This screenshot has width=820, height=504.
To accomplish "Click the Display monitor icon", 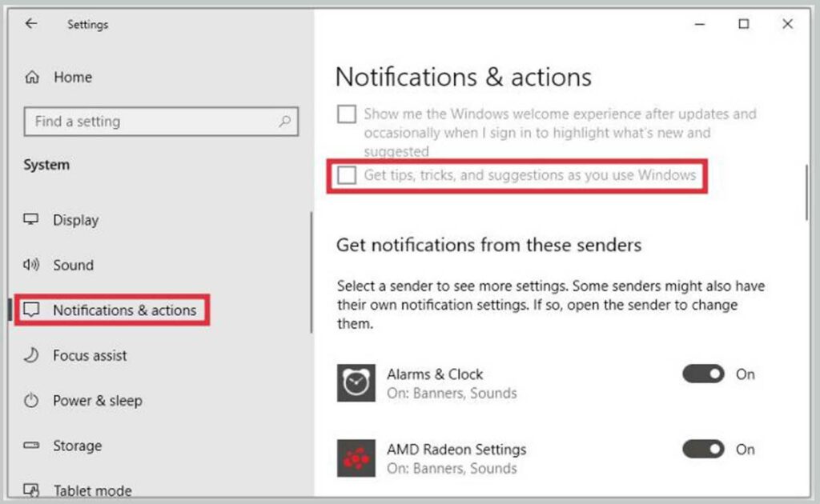I will (x=32, y=220).
